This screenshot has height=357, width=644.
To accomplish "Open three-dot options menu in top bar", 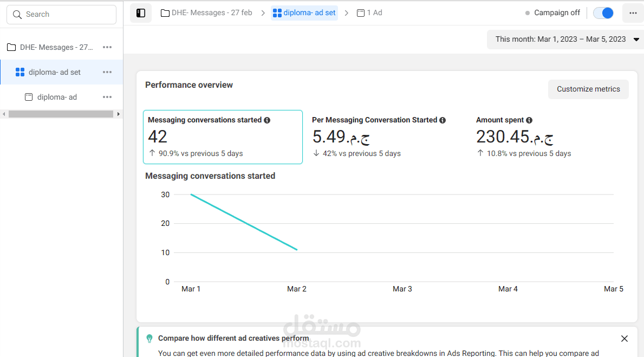I will click(x=633, y=13).
